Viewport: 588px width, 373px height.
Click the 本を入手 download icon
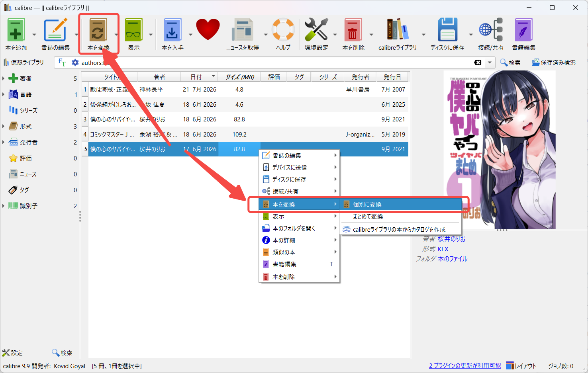[x=172, y=30]
